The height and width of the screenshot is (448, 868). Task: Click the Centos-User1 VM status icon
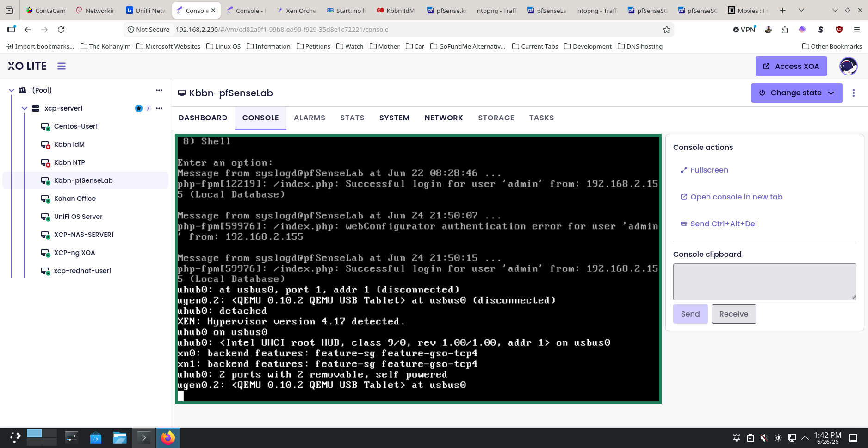click(x=45, y=127)
